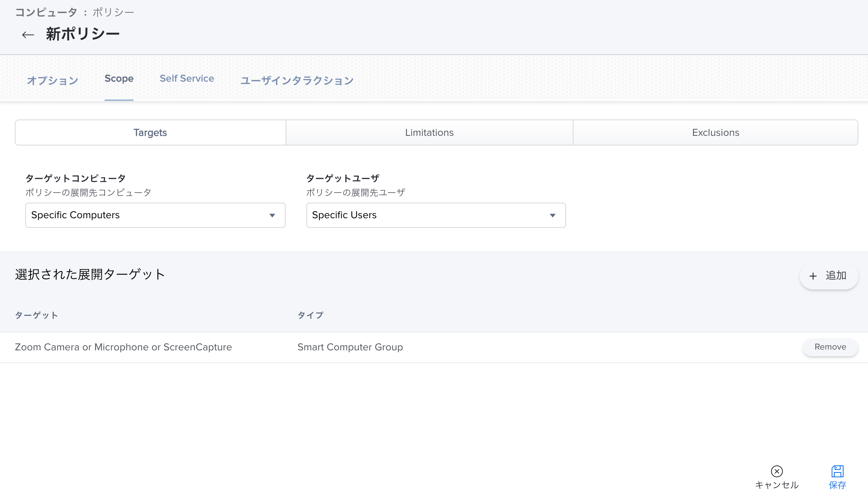Click the cancel circle-X icon
The width and height of the screenshot is (868, 504).
coord(777,471)
